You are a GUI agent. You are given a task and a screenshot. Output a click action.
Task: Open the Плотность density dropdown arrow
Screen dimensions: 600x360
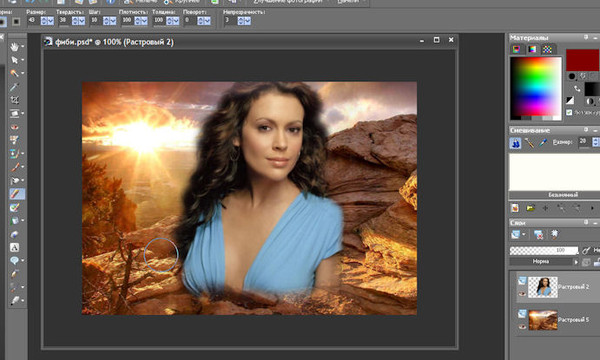tap(144, 21)
